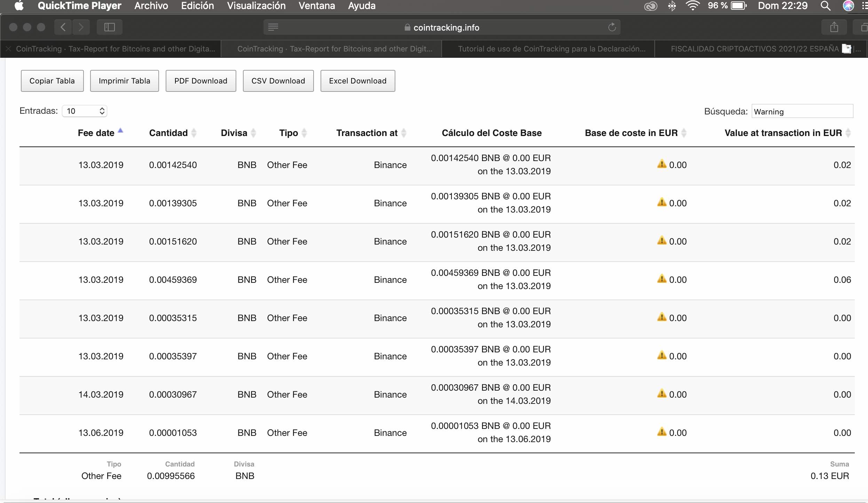Screen dimensions: 868x503
Task: Click warning icon in 0.00139305 BNB row
Action: point(662,202)
